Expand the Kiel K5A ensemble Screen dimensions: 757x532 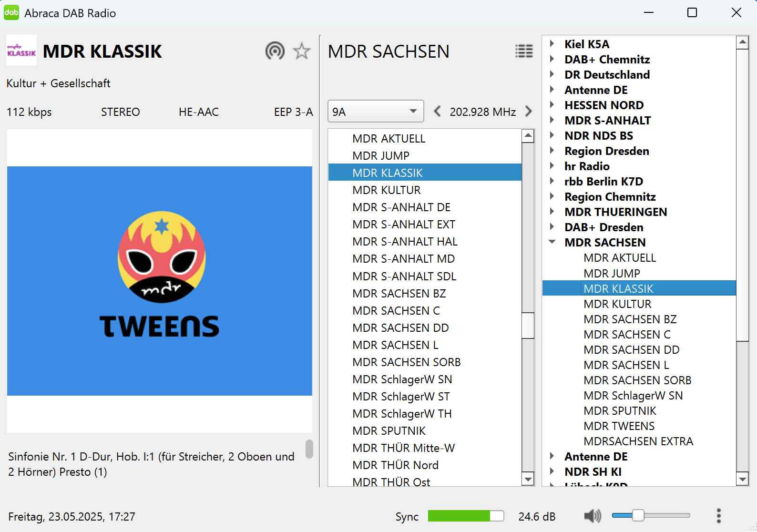click(552, 44)
